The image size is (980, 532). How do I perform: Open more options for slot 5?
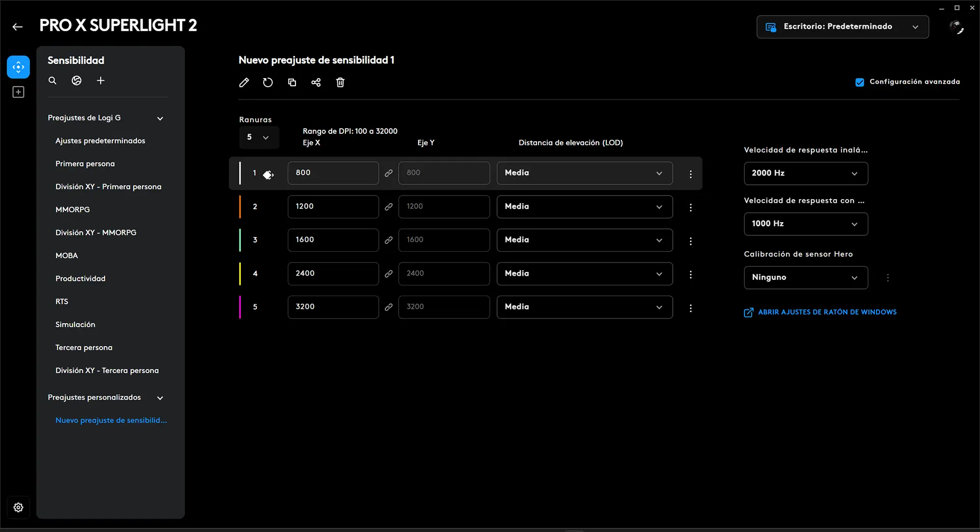point(691,308)
